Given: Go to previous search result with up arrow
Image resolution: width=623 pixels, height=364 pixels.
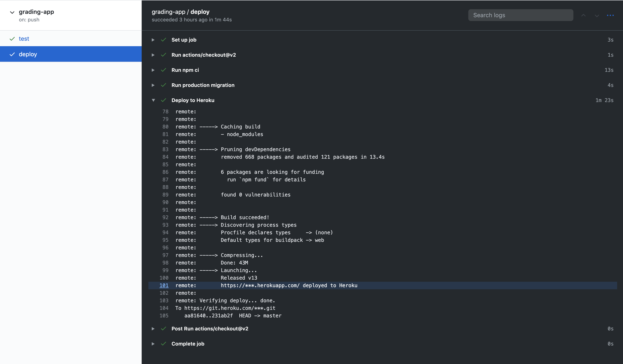Looking at the screenshot, I should pos(583,15).
